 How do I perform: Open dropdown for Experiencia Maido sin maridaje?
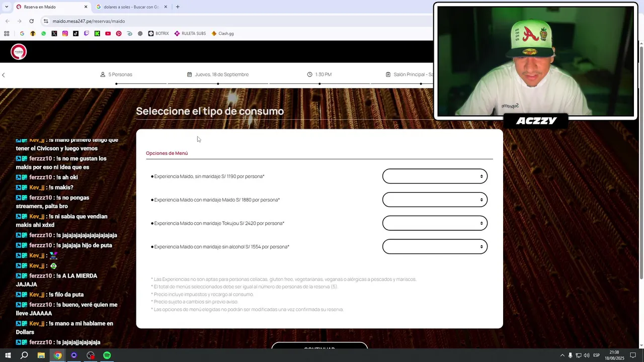click(x=435, y=176)
